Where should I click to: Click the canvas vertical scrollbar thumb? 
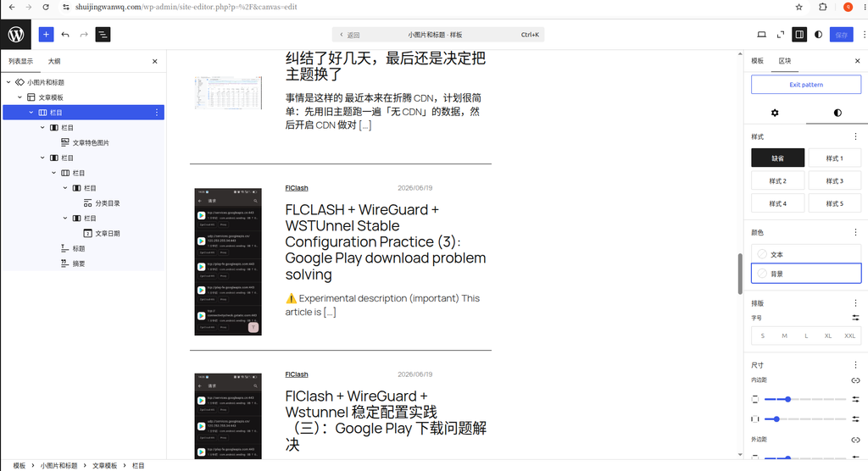tap(740, 274)
